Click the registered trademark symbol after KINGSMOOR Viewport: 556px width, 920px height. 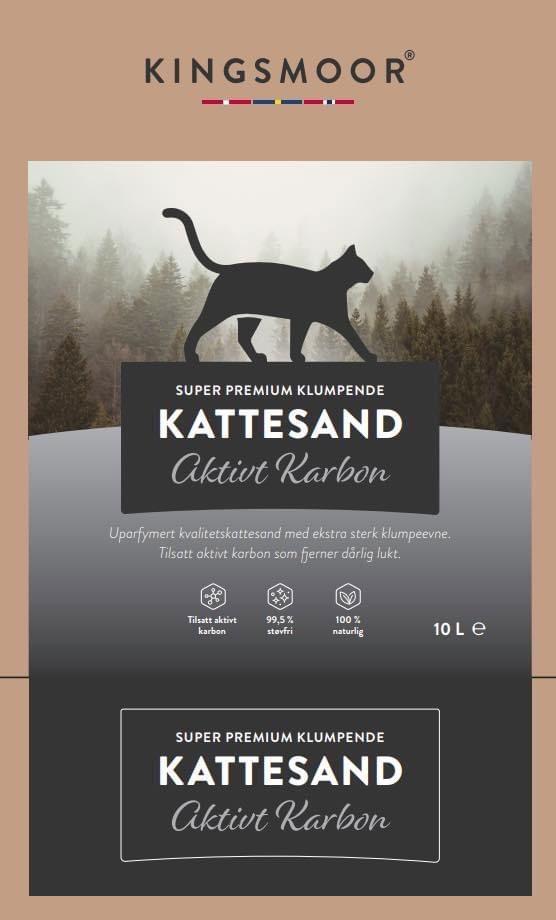pos(409,55)
